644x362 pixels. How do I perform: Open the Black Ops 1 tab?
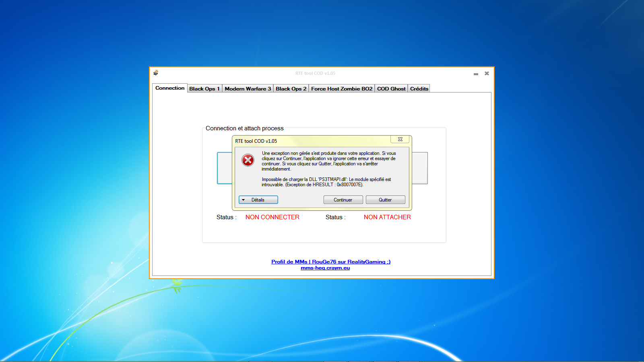(204, 89)
